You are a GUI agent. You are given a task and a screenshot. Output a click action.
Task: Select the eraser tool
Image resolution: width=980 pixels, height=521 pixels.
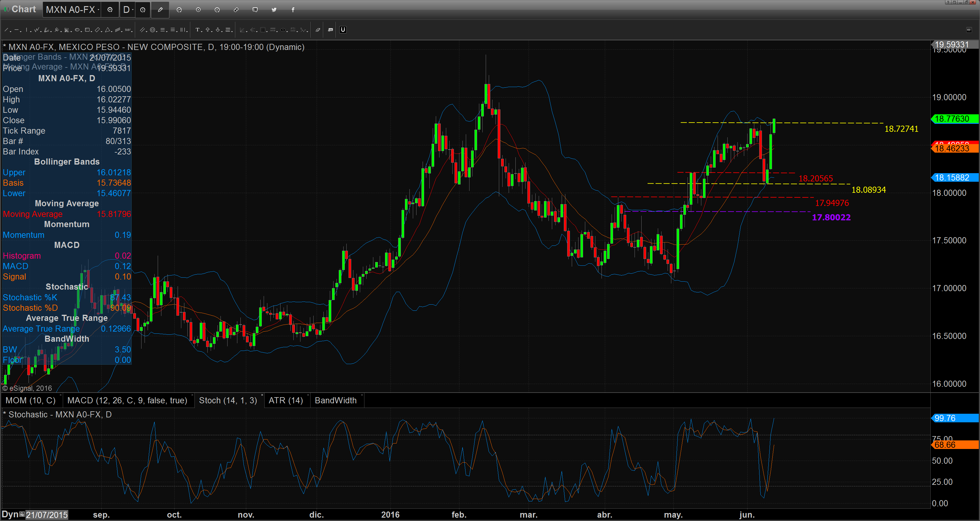pyautogui.click(x=318, y=30)
